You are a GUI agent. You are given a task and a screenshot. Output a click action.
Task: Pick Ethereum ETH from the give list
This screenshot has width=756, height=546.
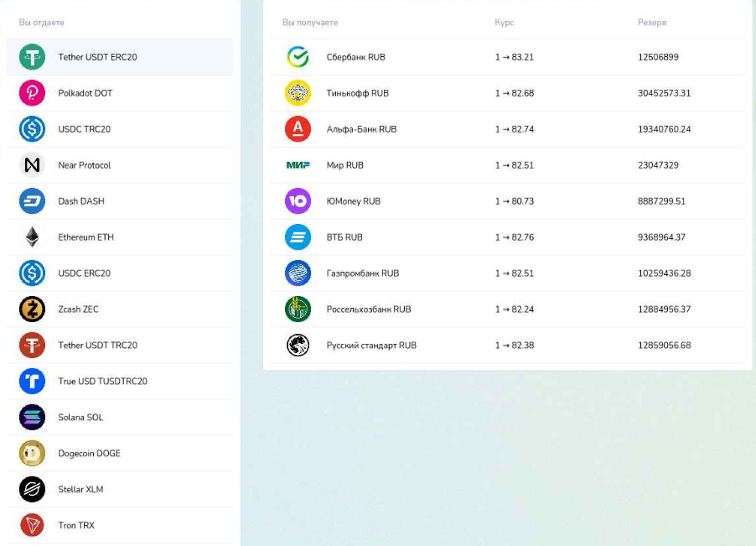pos(120,237)
